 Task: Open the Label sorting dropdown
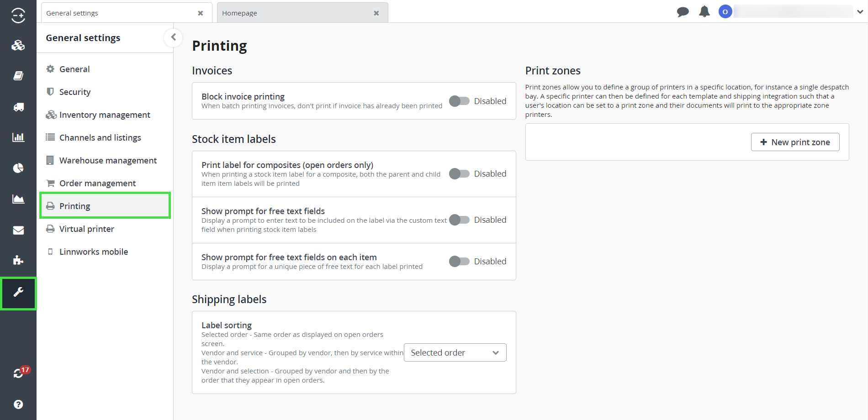pyautogui.click(x=455, y=352)
